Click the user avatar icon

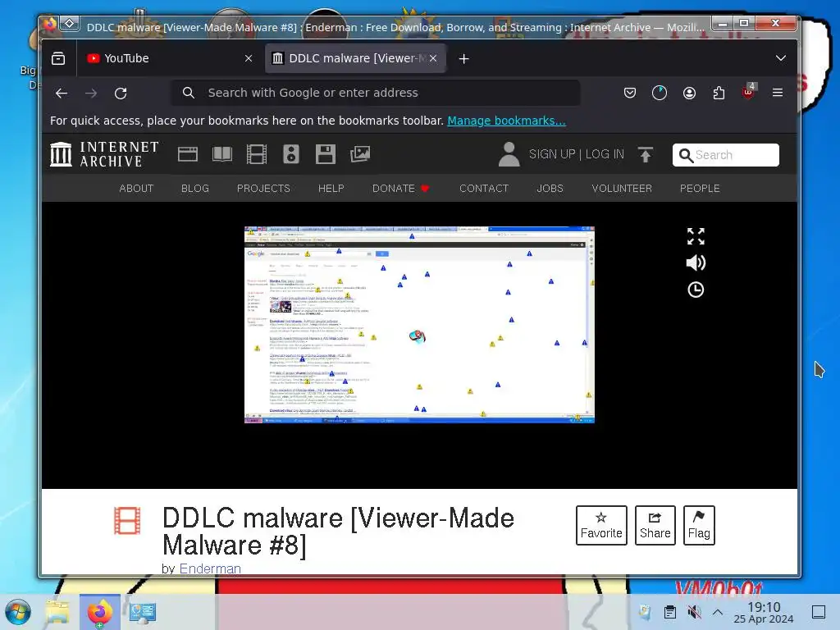pos(509,154)
